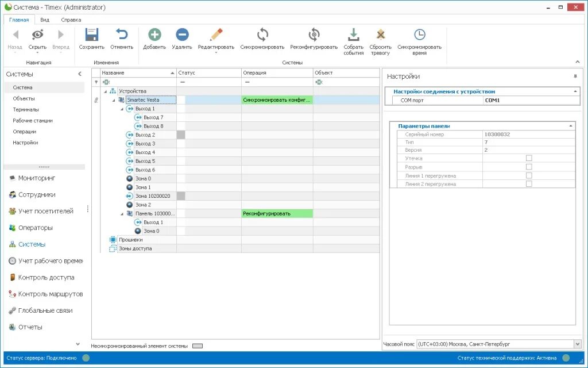Click the Статус column header

click(x=209, y=73)
